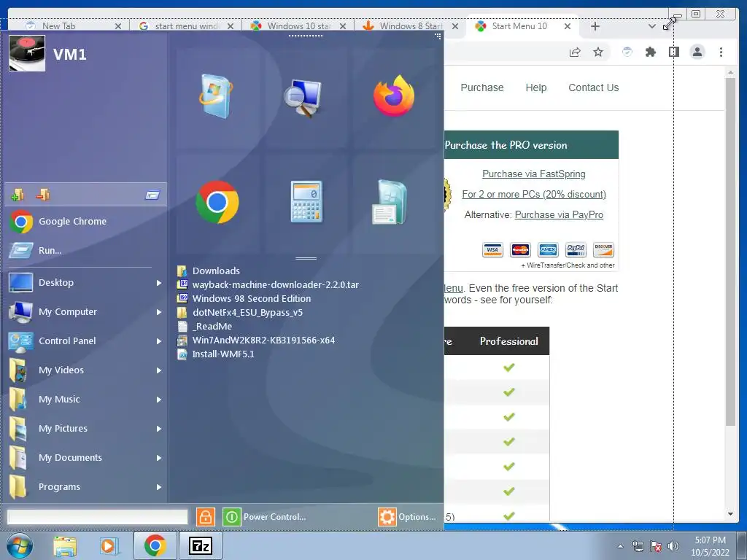Open the Chrome tab search chevron
Image resolution: width=747 pixels, height=560 pixels.
point(651,26)
